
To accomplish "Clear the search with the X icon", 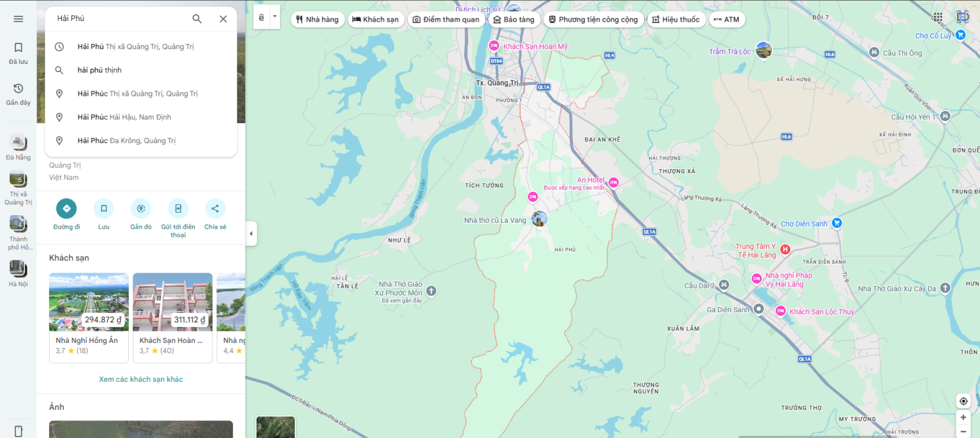I will point(223,19).
